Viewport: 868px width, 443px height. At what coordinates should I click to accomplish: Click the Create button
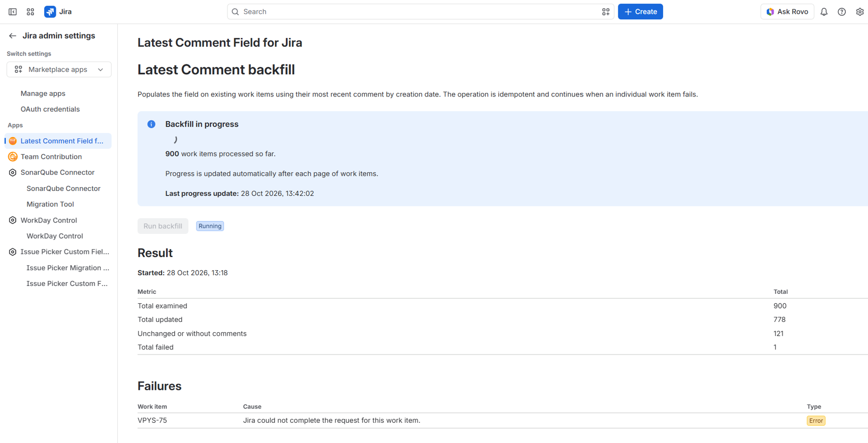coord(641,12)
